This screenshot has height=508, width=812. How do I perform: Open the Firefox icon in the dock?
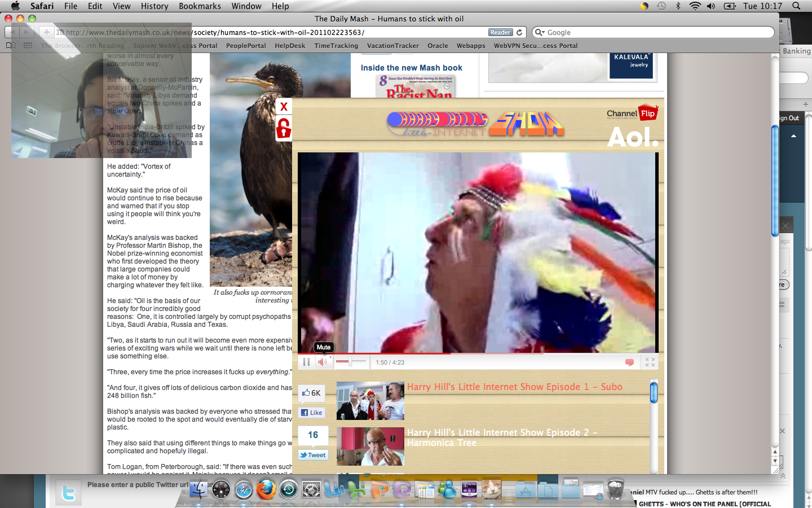click(266, 489)
